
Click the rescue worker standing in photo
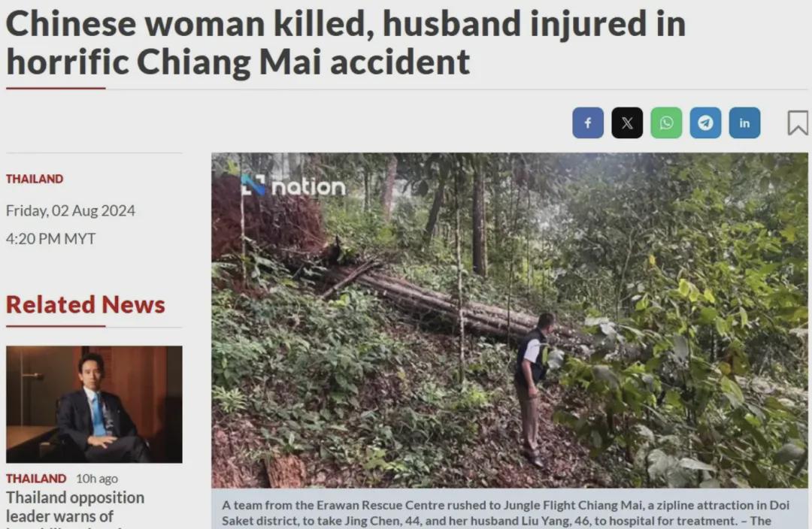coord(533,389)
